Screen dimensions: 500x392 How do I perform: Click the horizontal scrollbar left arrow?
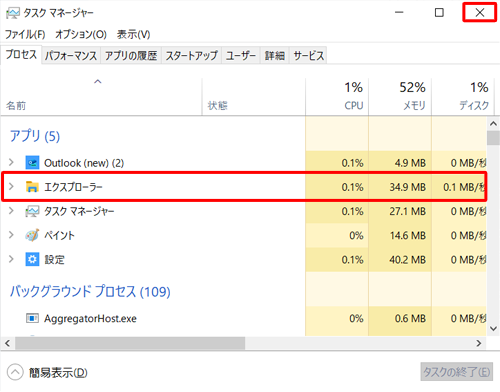(x=7, y=343)
